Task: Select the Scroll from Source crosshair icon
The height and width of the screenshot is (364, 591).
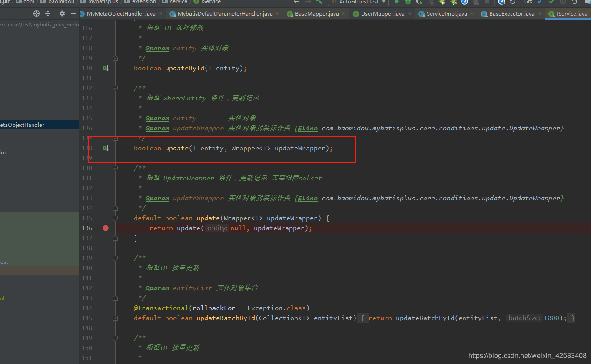Action: click(x=37, y=13)
